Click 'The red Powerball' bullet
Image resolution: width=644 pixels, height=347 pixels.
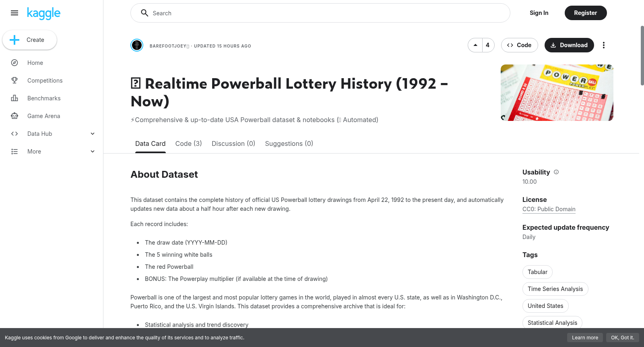(x=169, y=267)
